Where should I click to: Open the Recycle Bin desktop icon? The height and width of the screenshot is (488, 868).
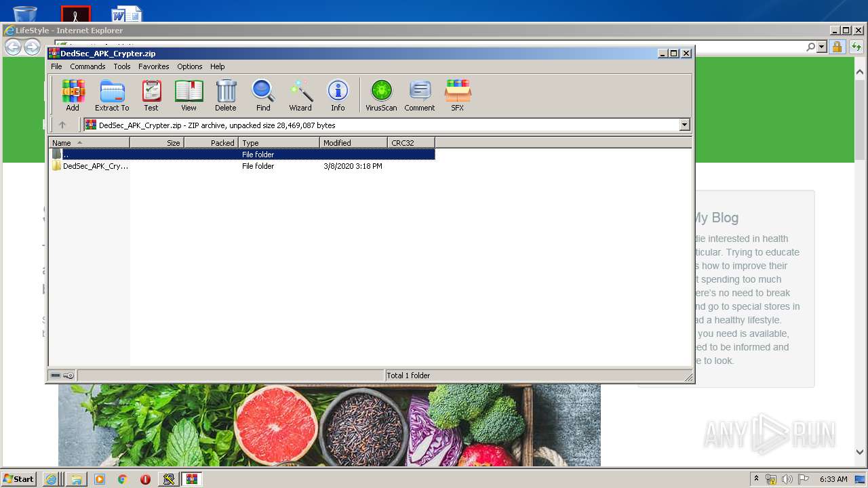pos(25,13)
